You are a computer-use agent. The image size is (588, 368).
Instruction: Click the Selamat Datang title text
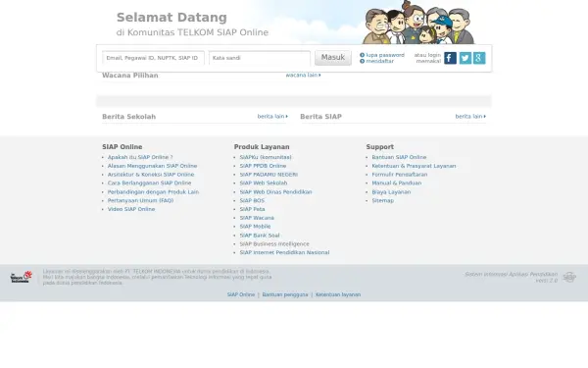tap(171, 18)
